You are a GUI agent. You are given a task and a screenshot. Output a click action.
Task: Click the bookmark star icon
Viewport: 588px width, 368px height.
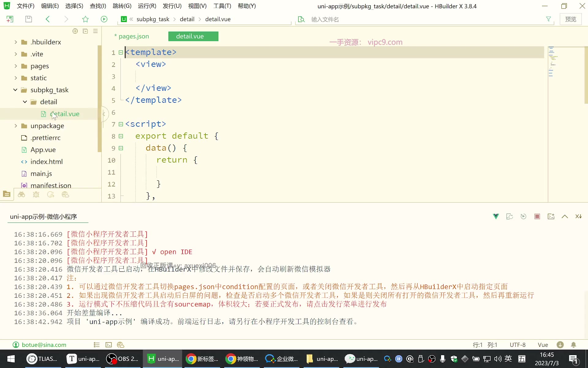(x=85, y=19)
